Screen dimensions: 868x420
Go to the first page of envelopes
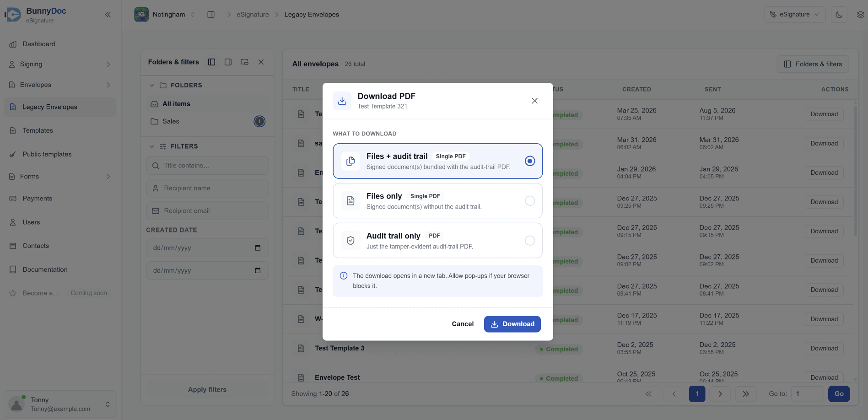tap(648, 394)
